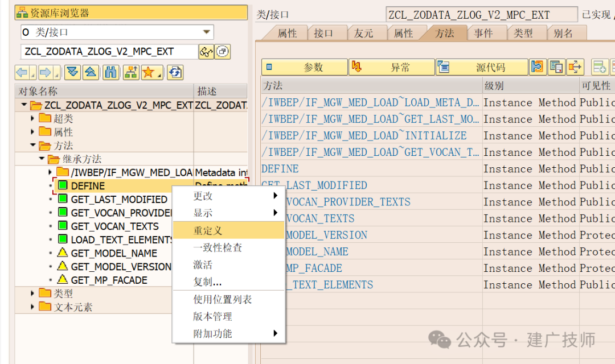This screenshot has height=364, width=615.
Task: Choose 使用位置列表 from context menu
Action: (229, 299)
